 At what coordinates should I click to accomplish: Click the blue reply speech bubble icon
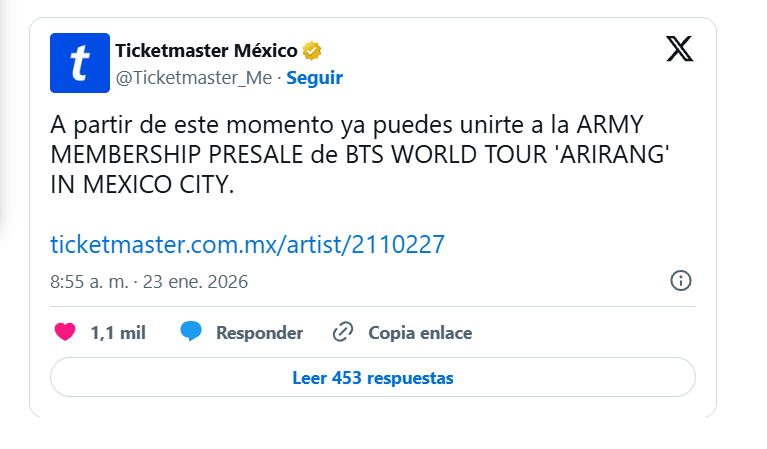(191, 333)
